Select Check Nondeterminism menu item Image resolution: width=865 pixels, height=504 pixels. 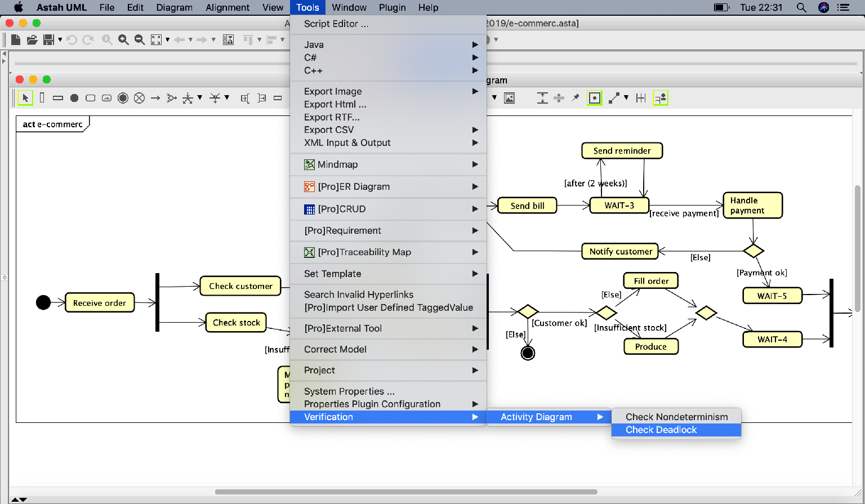(x=676, y=417)
